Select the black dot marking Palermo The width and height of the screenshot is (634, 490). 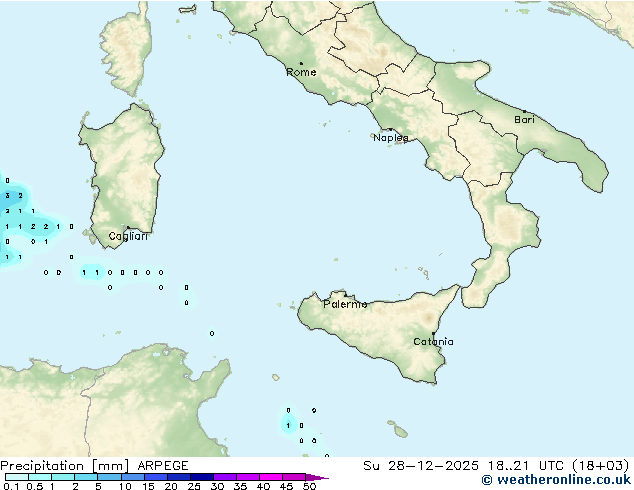(x=345, y=295)
